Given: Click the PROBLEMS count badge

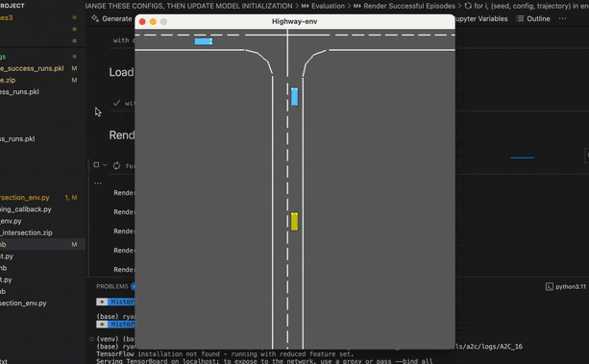Looking at the screenshot, I should (x=133, y=286).
